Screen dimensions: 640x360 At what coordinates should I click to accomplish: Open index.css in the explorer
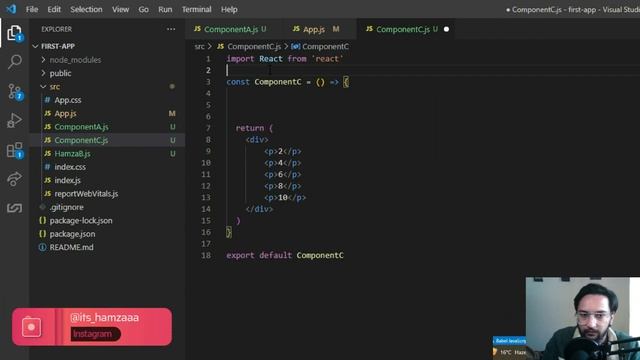click(x=70, y=167)
